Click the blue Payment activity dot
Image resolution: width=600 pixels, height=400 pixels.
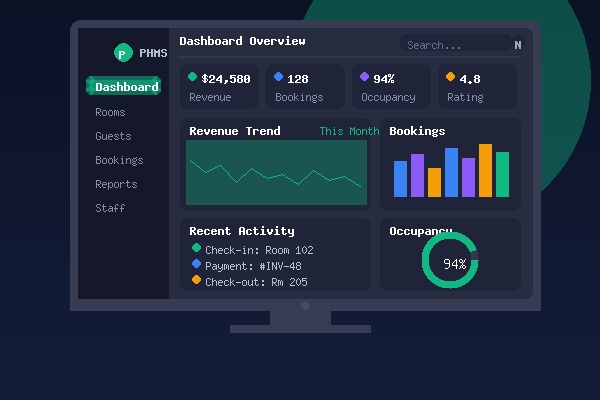click(196, 264)
